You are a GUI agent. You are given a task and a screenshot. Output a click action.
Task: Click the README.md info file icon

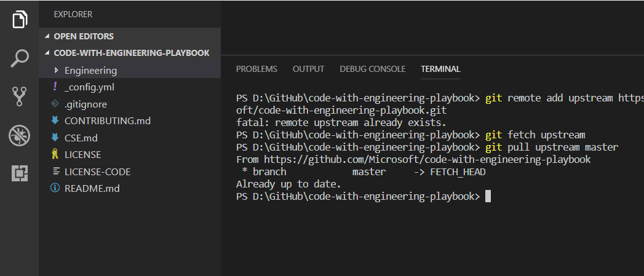coord(55,189)
